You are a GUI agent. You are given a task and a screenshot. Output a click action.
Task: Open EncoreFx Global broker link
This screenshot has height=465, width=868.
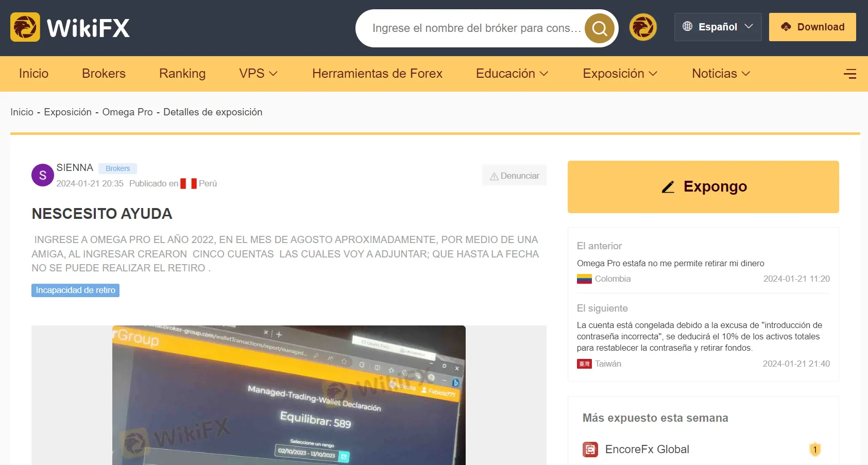647,450
